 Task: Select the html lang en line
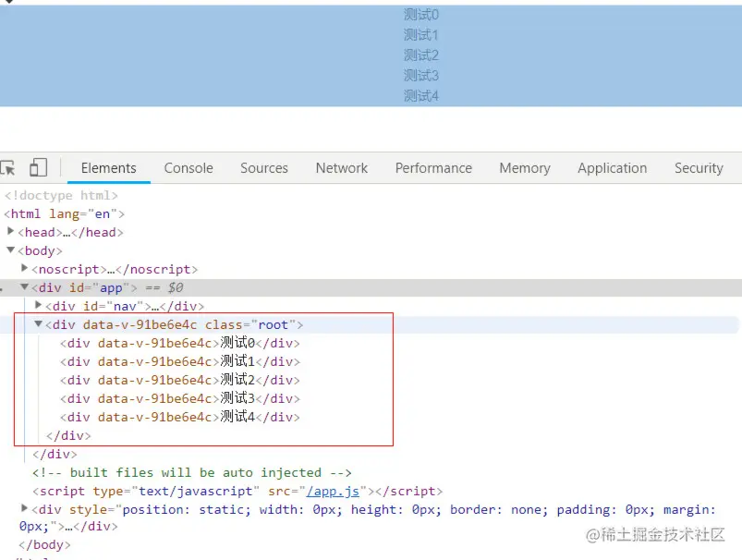(65, 214)
